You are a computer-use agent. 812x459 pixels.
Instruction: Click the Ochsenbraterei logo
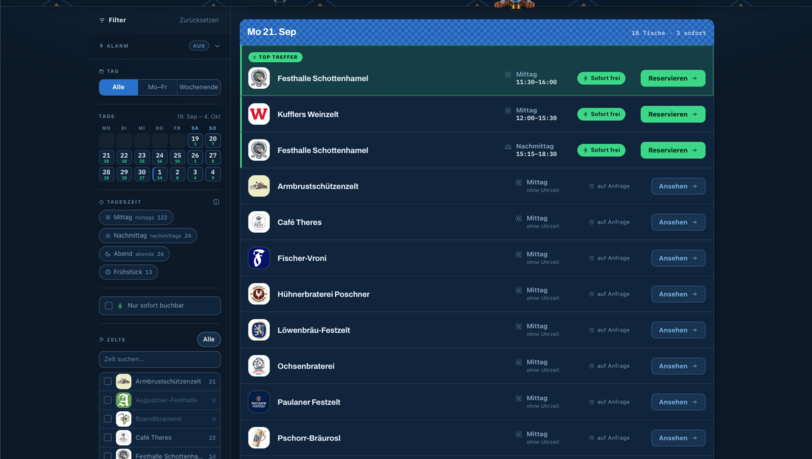259,366
